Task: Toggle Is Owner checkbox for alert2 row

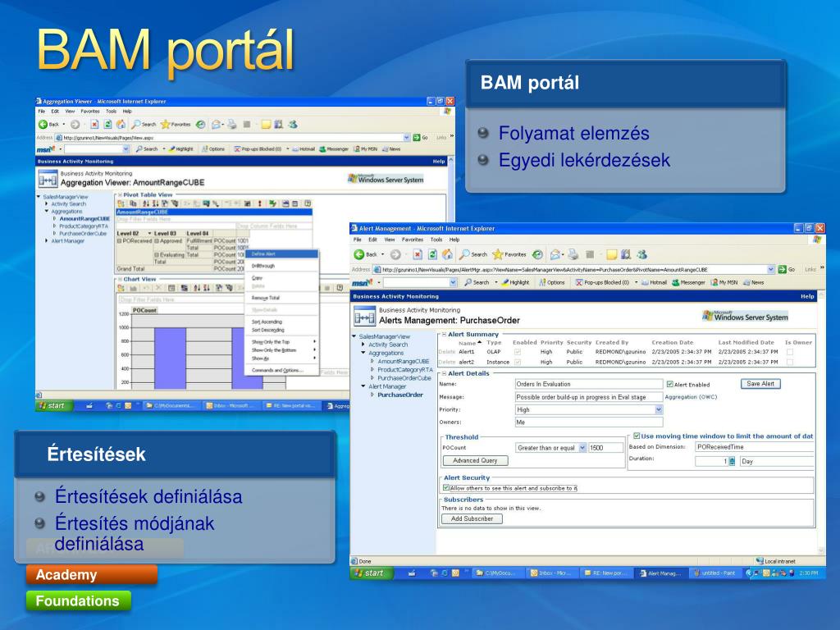Action: [790, 362]
